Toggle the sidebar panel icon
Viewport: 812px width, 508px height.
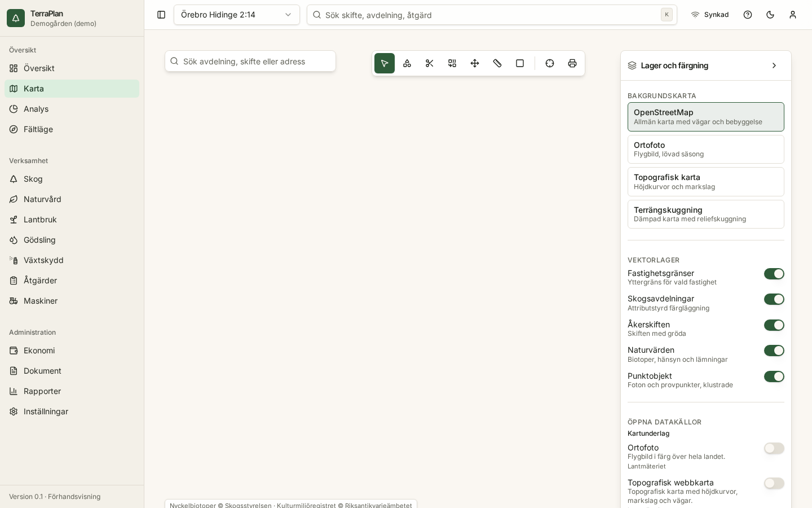(x=161, y=15)
